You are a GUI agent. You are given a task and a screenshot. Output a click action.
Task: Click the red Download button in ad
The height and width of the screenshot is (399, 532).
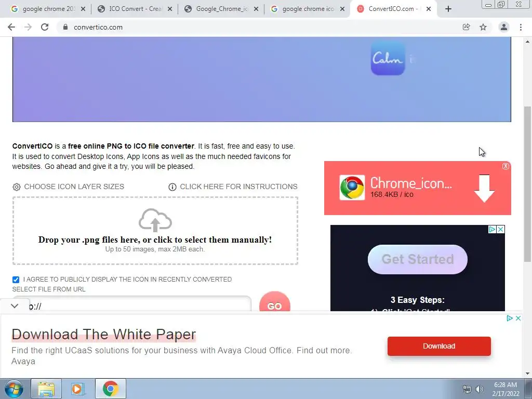coord(439,346)
